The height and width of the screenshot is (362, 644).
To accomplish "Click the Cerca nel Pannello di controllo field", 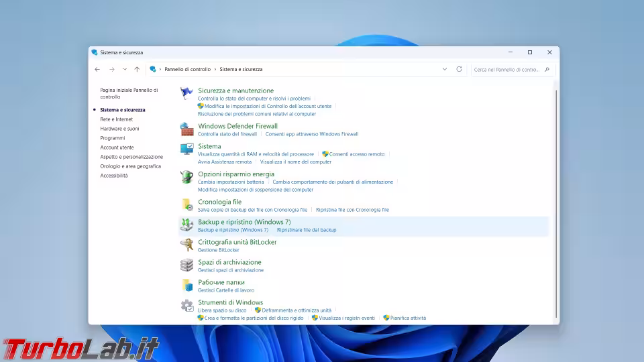I will tap(507, 69).
